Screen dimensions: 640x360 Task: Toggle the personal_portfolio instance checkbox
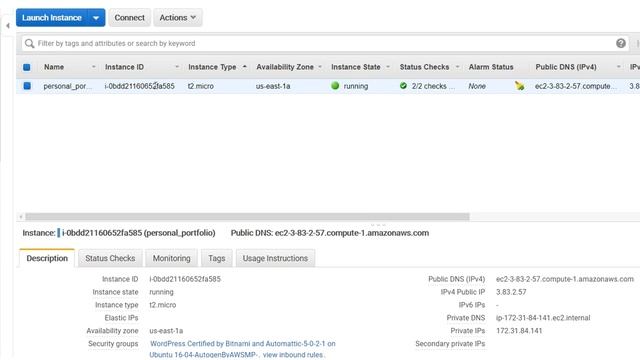pos(27,86)
